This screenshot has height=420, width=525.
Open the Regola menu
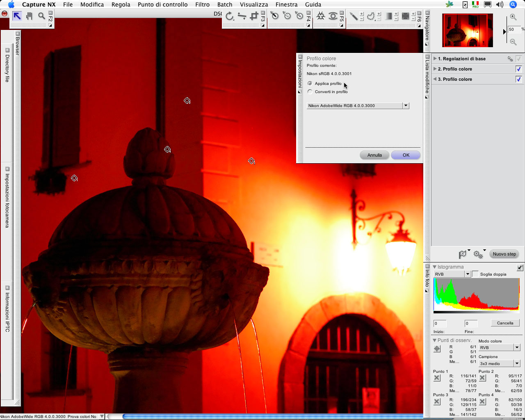coord(121,5)
